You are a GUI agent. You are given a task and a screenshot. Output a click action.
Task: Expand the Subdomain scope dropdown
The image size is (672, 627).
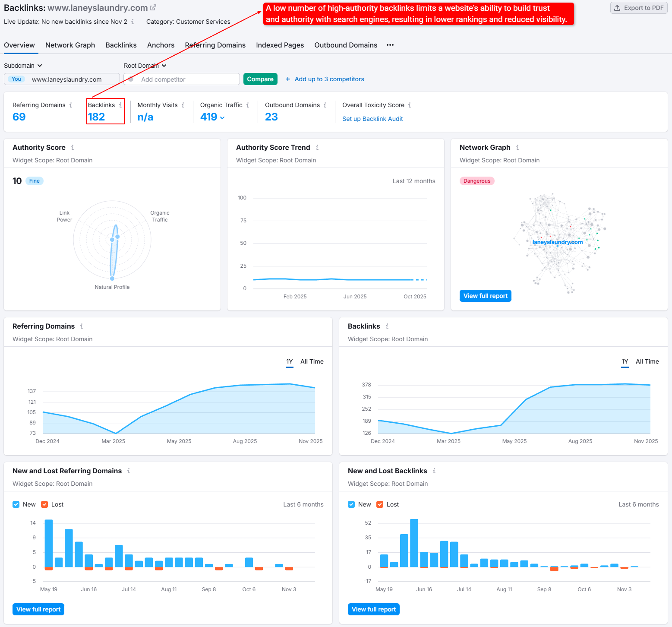click(x=23, y=66)
